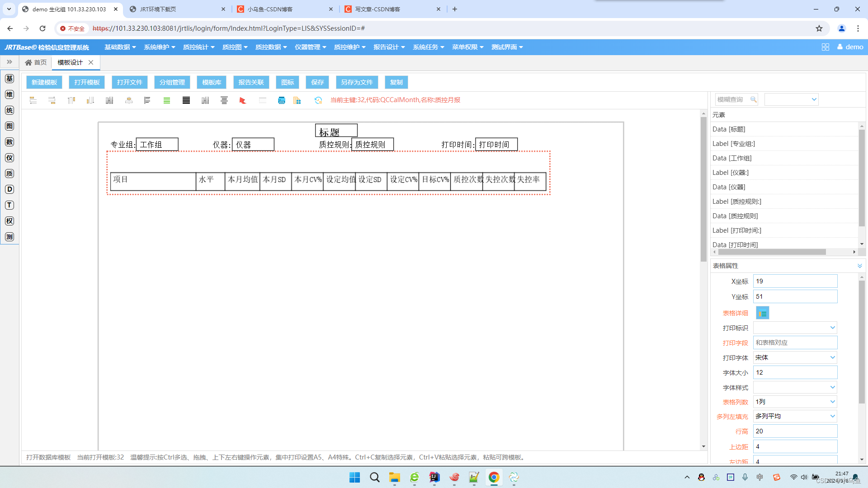Click the align bottom toolbar icon
Image resolution: width=868 pixels, height=488 pixels.
(90, 100)
